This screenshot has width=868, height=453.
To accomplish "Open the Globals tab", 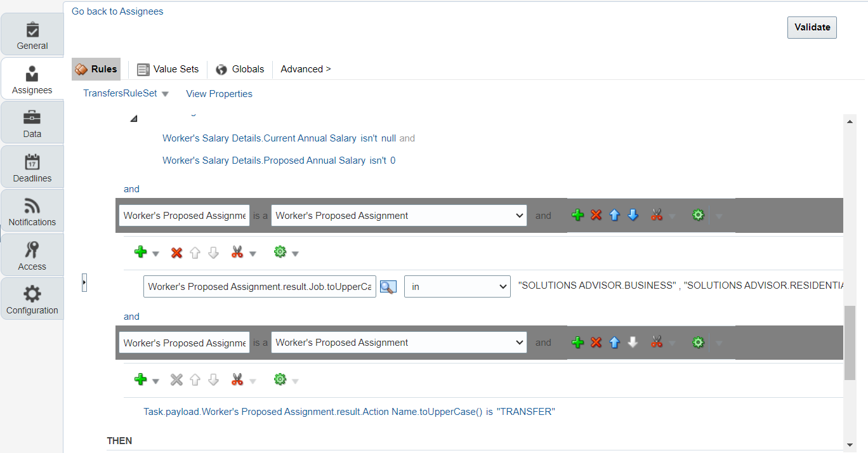I will click(x=240, y=69).
